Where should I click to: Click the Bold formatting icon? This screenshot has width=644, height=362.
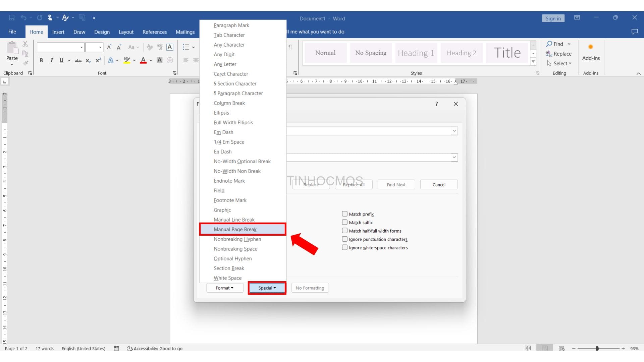[x=41, y=60]
